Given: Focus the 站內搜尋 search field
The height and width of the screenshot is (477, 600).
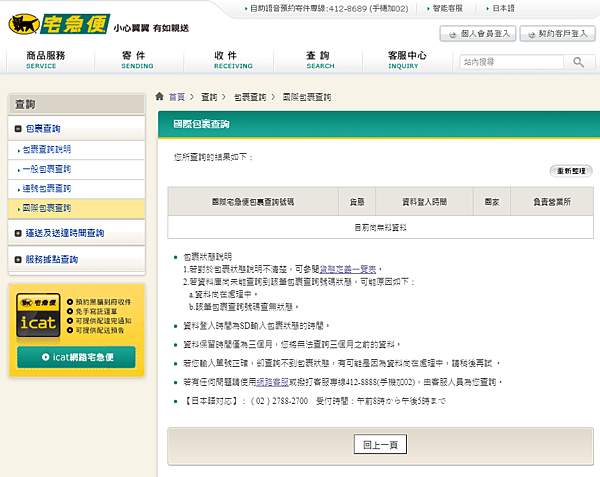Looking at the screenshot, I should [511, 62].
